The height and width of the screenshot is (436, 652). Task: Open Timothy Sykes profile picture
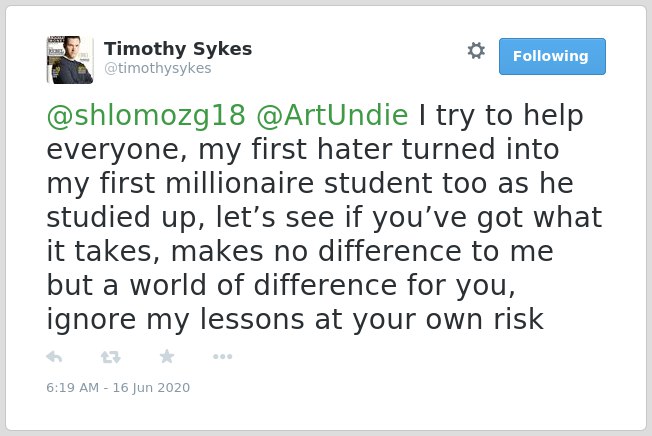coord(69,60)
